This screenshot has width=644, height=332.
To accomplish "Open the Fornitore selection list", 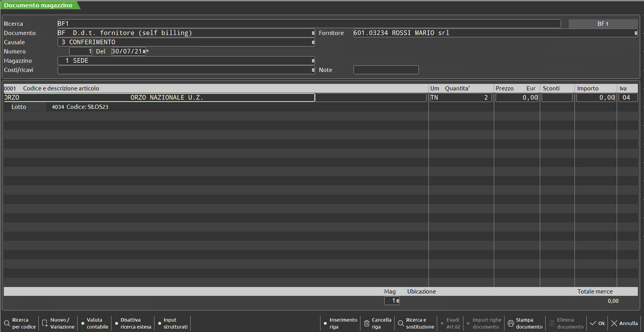I will (x=636, y=33).
